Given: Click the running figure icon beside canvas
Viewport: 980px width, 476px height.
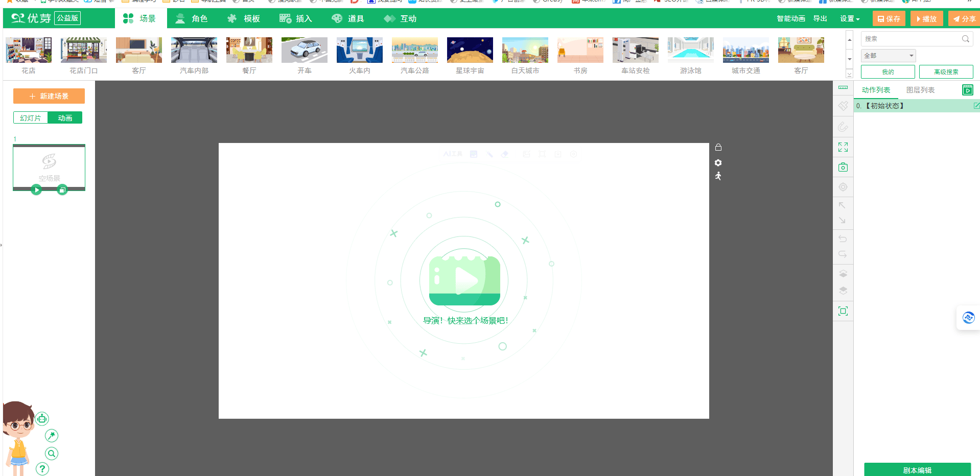Looking at the screenshot, I should 718,176.
